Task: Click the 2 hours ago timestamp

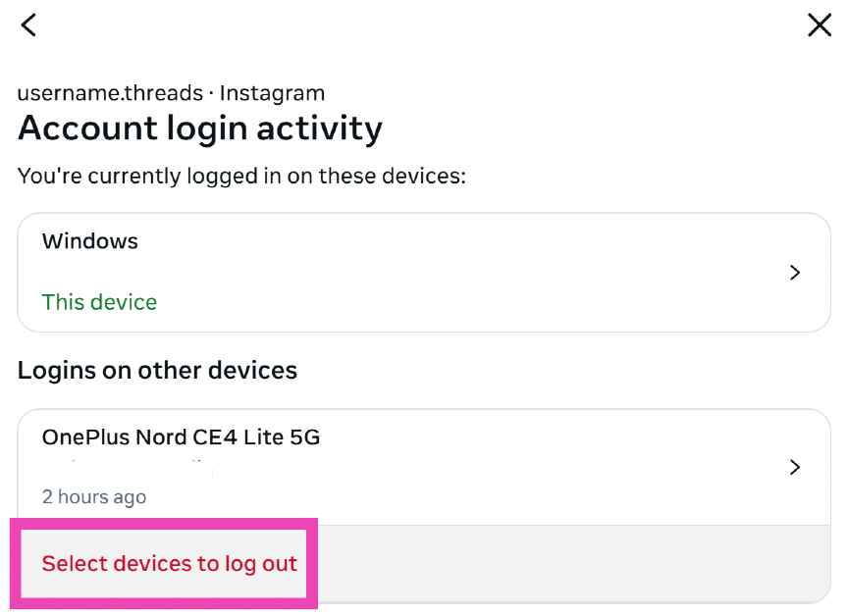Action: coord(94,497)
